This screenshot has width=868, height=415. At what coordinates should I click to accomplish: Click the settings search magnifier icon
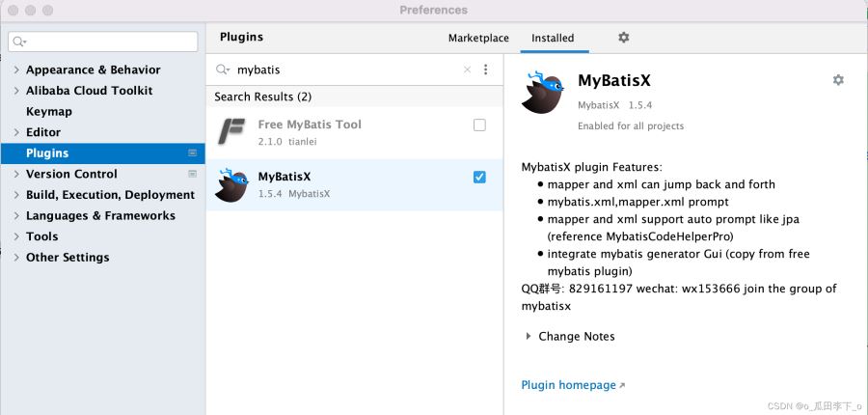pyautogui.click(x=19, y=41)
